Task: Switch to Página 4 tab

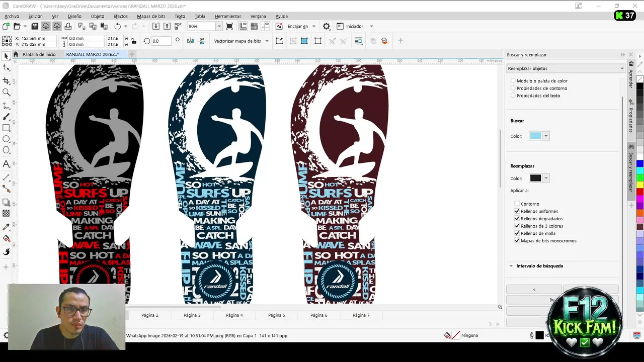Action: coord(234,315)
